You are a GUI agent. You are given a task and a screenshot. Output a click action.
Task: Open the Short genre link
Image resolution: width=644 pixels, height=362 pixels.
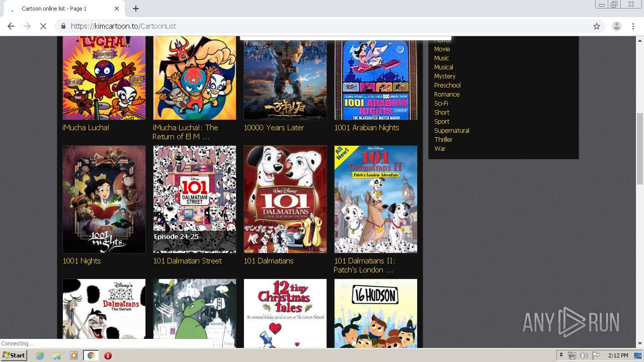click(442, 112)
